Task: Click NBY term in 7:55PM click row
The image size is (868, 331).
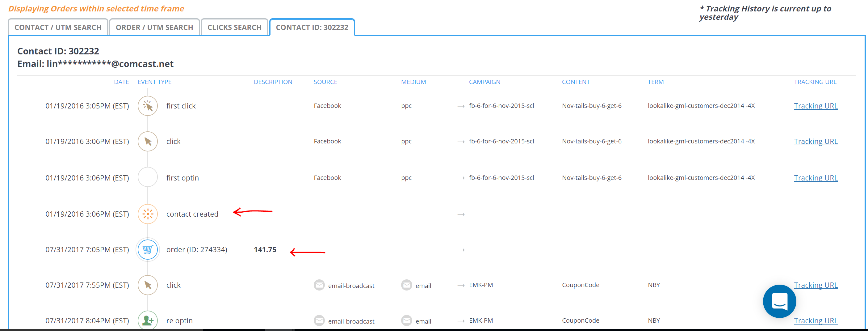Action: (x=654, y=285)
